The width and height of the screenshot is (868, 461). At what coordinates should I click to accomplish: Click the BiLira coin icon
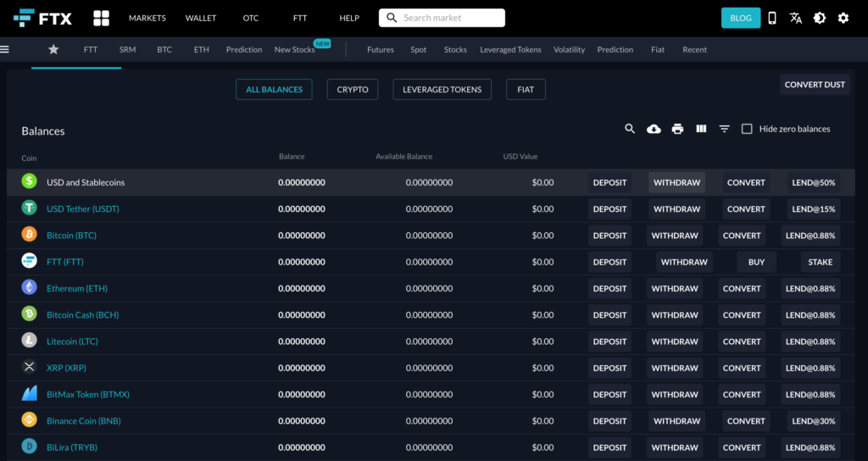(29, 446)
